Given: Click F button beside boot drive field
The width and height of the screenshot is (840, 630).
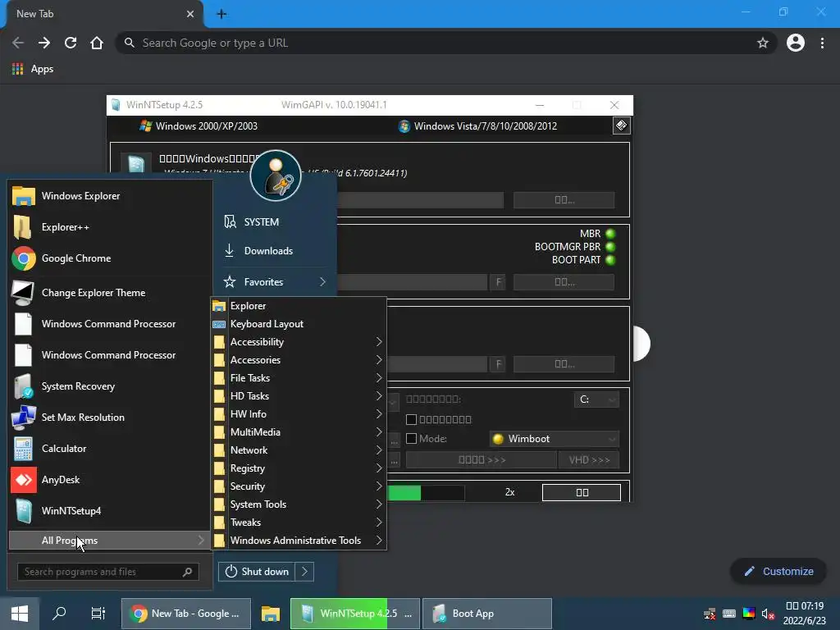Looking at the screenshot, I should pyautogui.click(x=498, y=282).
